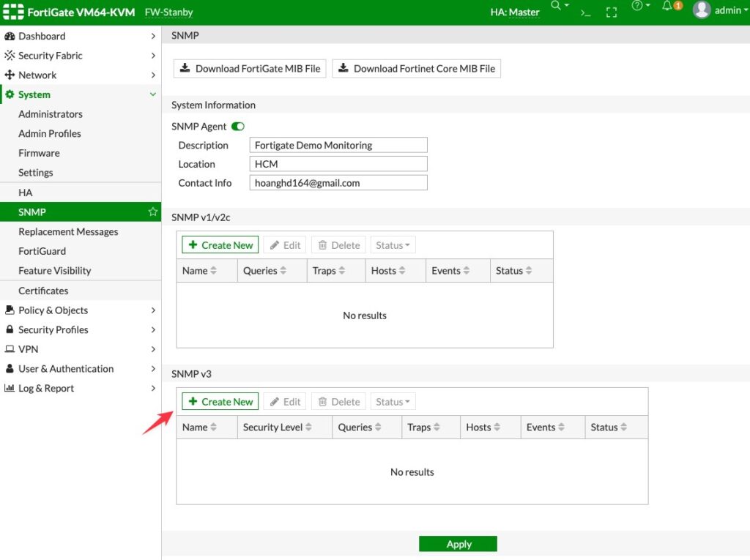750x560 pixels.
Task: Click the Log & Report chart icon
Action: [x=10, y=388]
